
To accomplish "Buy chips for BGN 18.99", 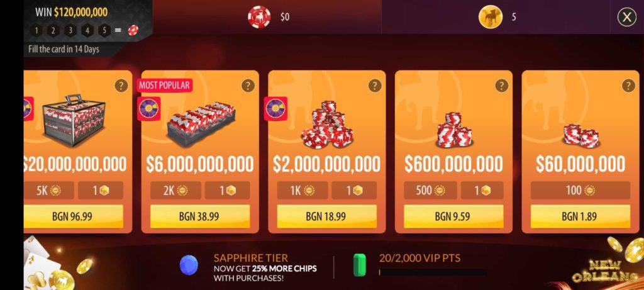I will tap(327, 216).
